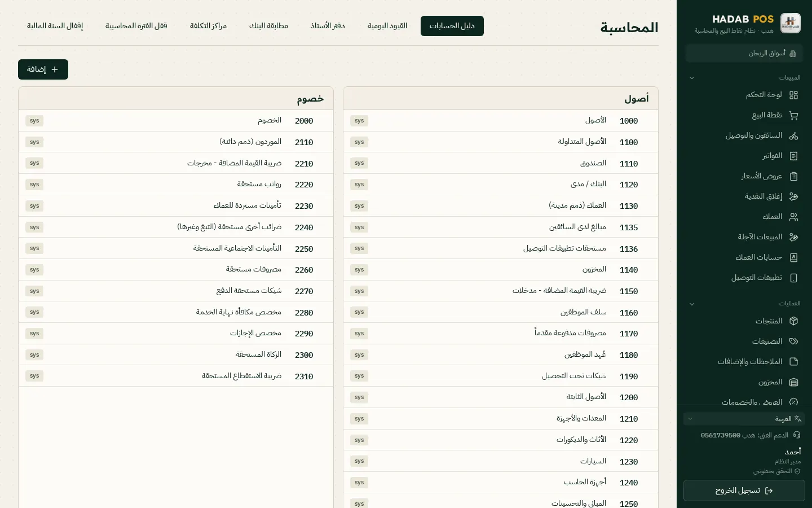The height and width of the screenshot is (508, 812).
Task: Collapse the المبيعات sidebar section
Action: [x=692, y=78]
